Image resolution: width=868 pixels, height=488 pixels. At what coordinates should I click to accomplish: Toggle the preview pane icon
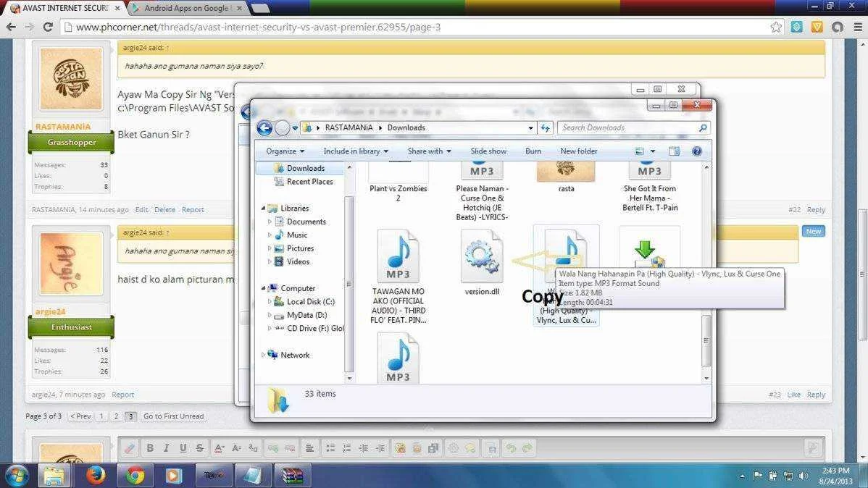click(675, 151)
